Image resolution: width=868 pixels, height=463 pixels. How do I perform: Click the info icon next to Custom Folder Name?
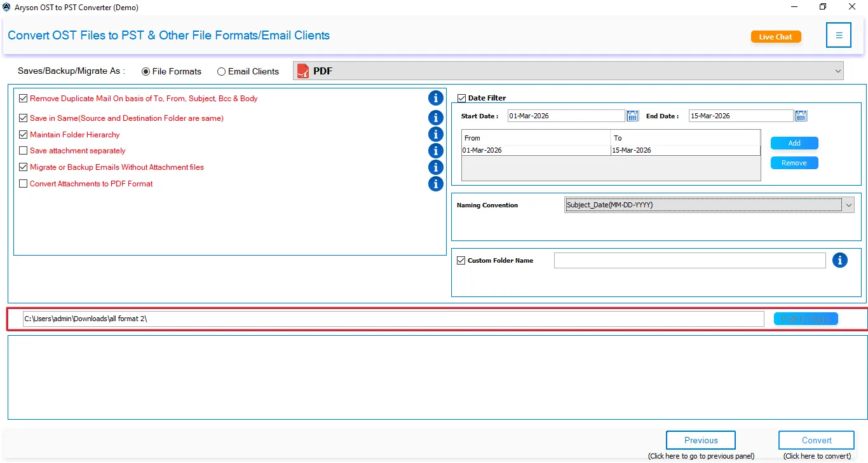[840, 260]
